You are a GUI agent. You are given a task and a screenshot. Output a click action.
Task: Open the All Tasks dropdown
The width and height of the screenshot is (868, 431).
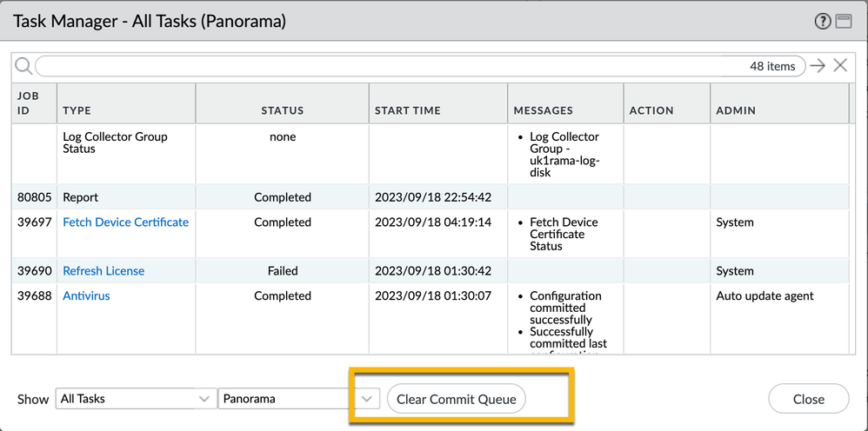(x=135, y=399)
